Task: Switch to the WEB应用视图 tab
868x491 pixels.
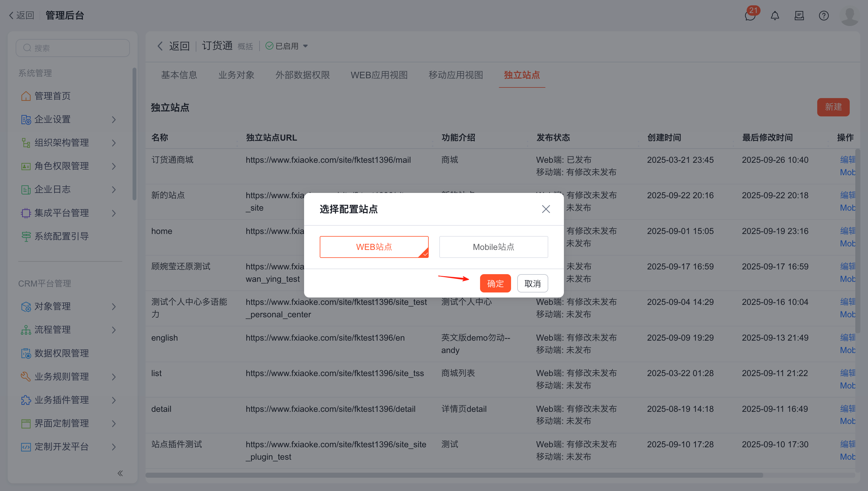Action: point(379,75)
